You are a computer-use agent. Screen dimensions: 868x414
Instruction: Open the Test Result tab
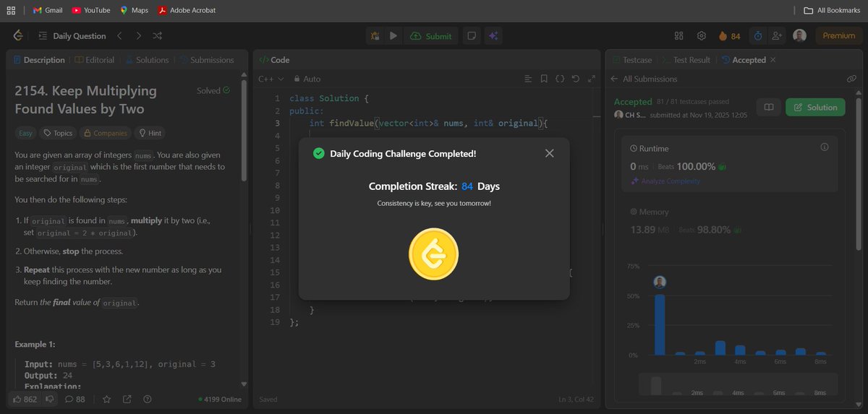tap(686, 60)
